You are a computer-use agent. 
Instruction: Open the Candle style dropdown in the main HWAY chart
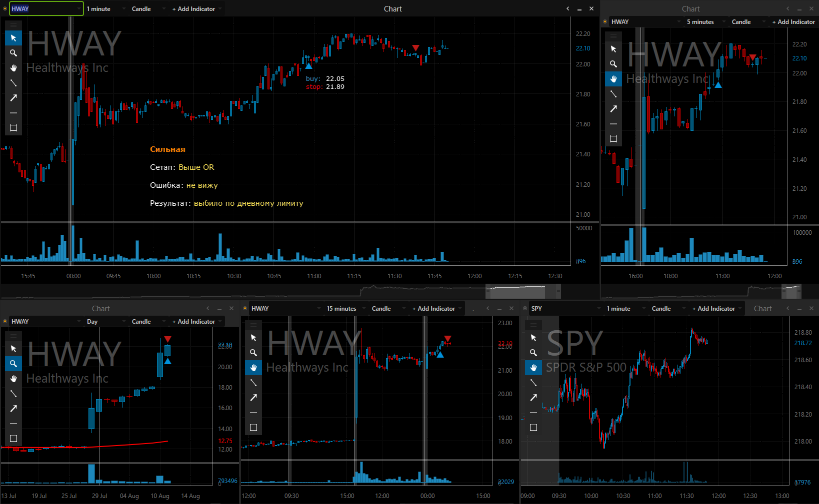(148, 8)
